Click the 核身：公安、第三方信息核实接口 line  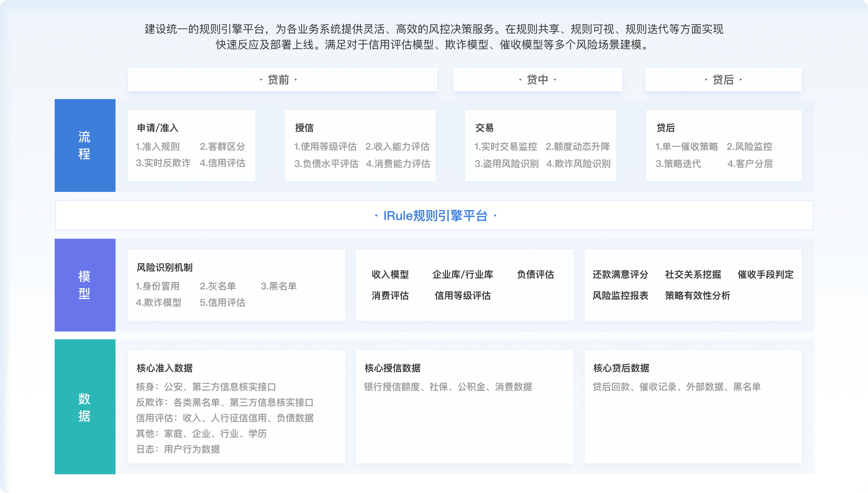pos(206,387)
